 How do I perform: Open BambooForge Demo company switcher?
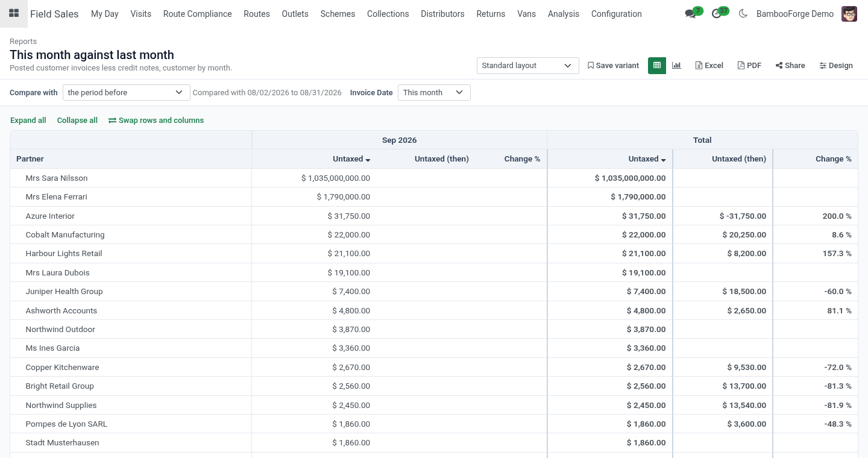[795, 14]
